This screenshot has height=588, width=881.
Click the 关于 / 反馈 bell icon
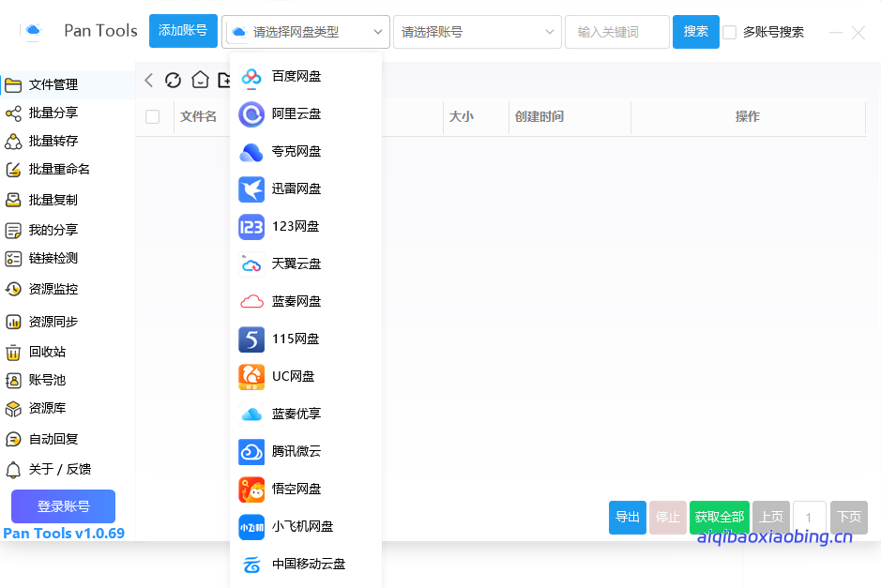coord(13,470)
